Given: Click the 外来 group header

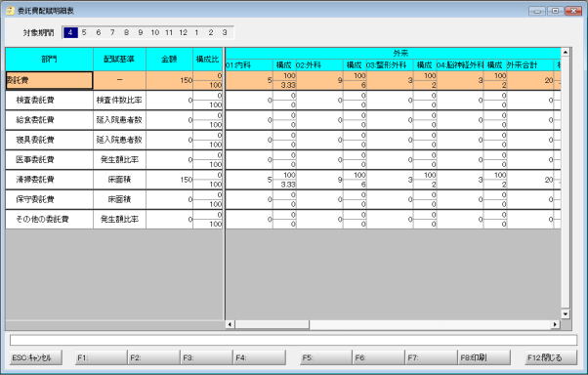Looking at the screenshot, I should 393,53.
